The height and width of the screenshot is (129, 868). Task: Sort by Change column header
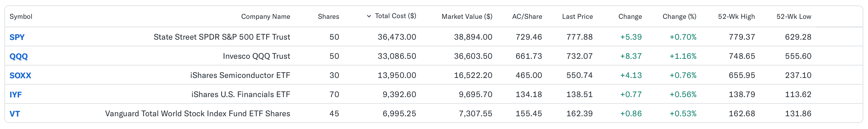coord(630,16)
